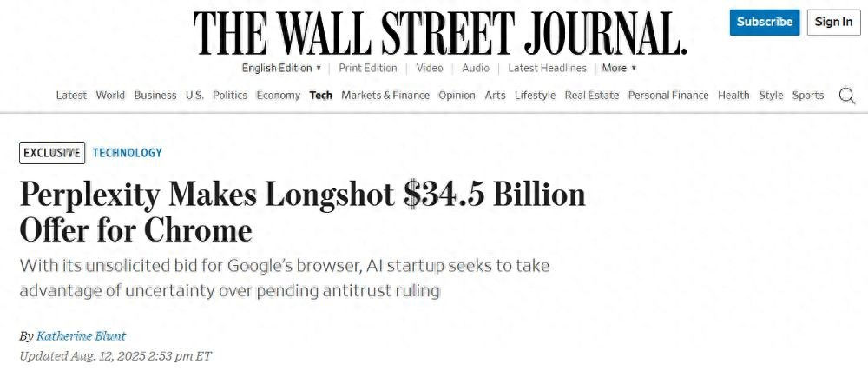Screen dimensions: 868x371
Task: Open the English Edition dropdown
Action: (281, 68)
